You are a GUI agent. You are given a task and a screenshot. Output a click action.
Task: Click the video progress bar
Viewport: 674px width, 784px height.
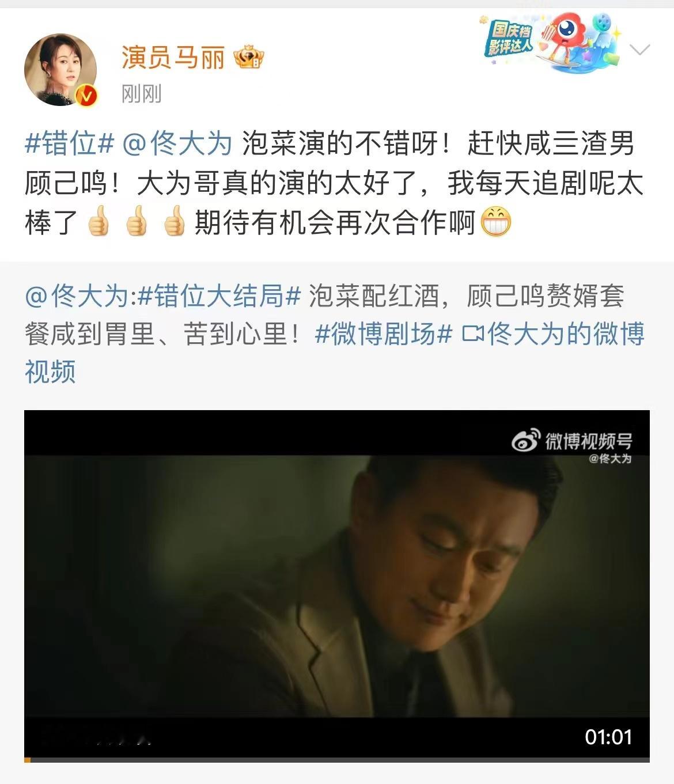(x=337, y=760)
